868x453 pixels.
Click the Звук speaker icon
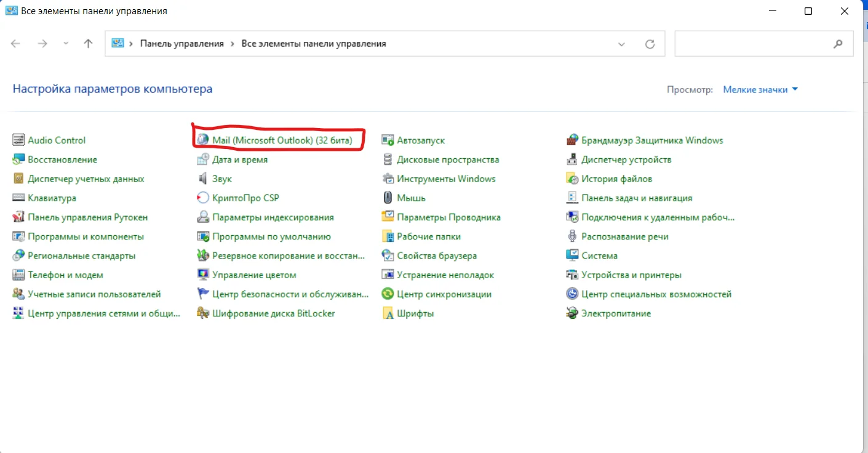(203, 178)
